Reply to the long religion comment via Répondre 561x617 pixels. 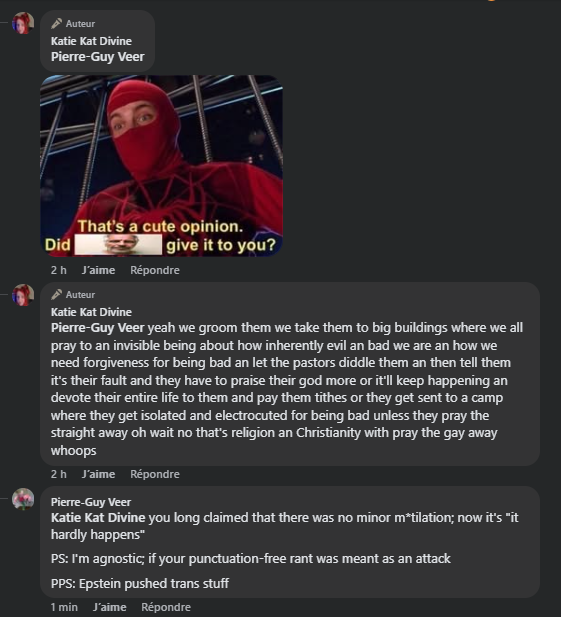(x=155, y=474)
